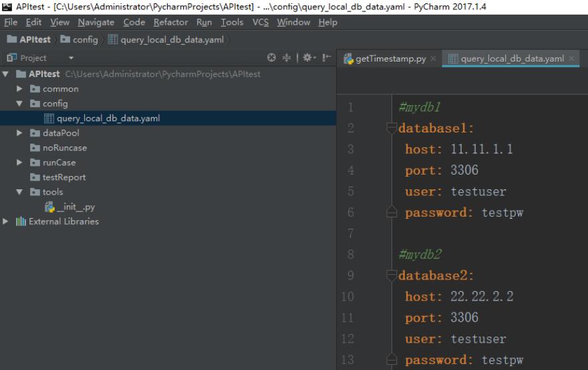
Task: Expand the dataPool folder arrow
Action: tap(19, 132)
